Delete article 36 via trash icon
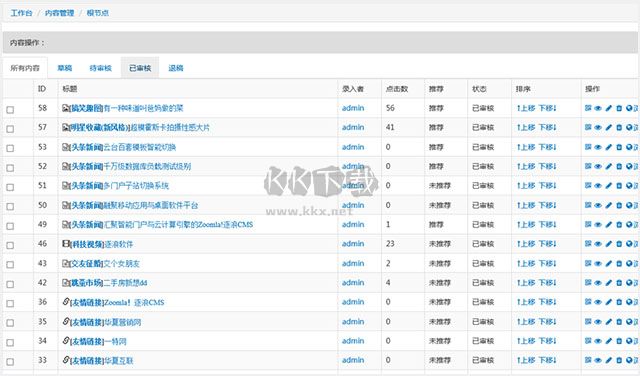640x376 pixels. point(619,302)
